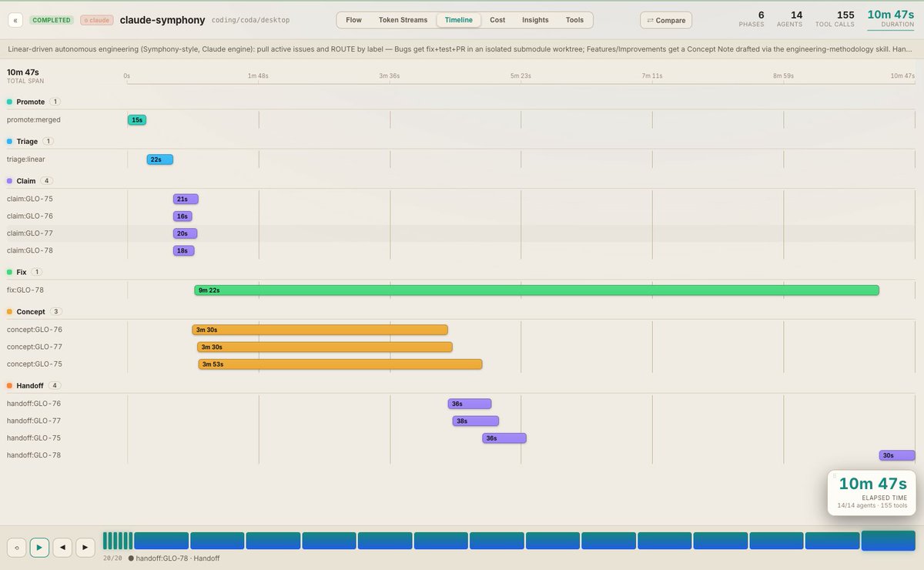Switch to the Flow tab
The image size is (924, 570).
tap(354, 20)
